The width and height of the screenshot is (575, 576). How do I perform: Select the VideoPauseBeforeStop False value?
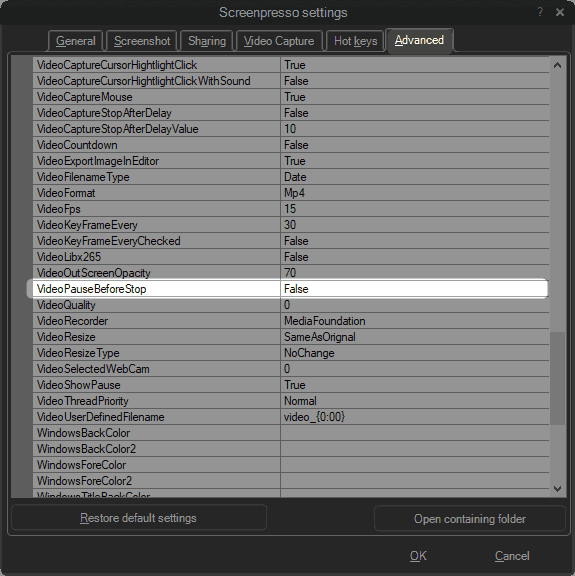point(414,289)
